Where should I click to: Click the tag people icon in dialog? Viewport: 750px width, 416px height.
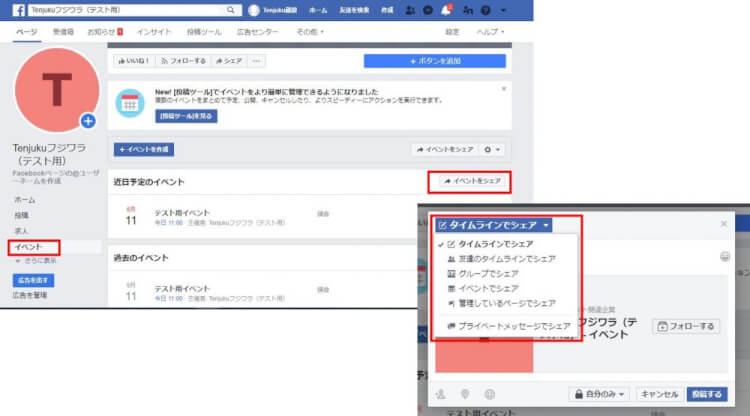(x=441, y=394)
